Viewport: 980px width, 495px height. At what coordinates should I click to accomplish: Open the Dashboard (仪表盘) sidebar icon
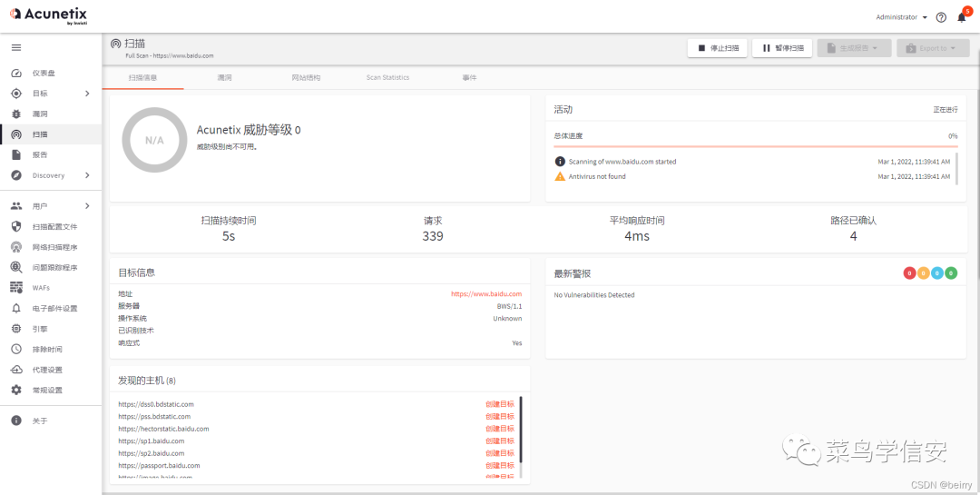[17, 74]
